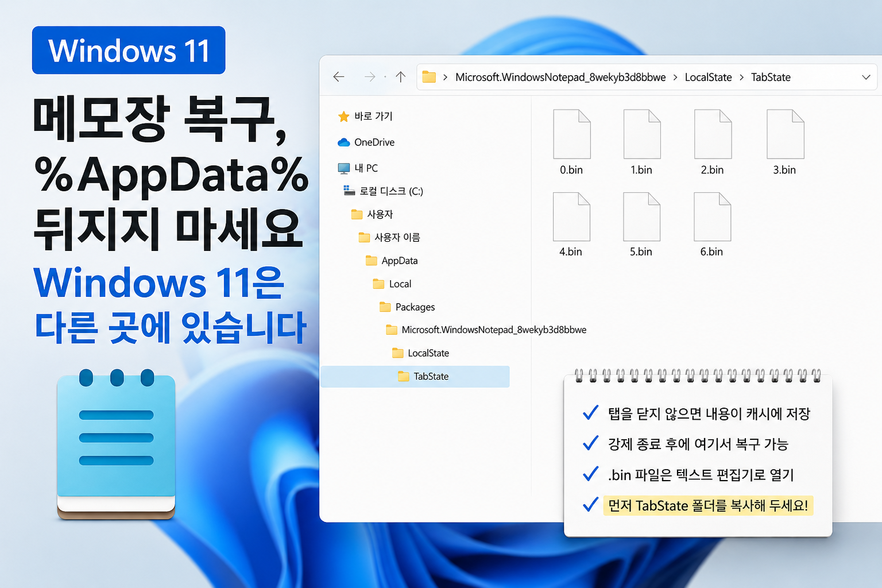Open the AppData folder in the tree
The image size is (882, 588).
pos(392,261)
